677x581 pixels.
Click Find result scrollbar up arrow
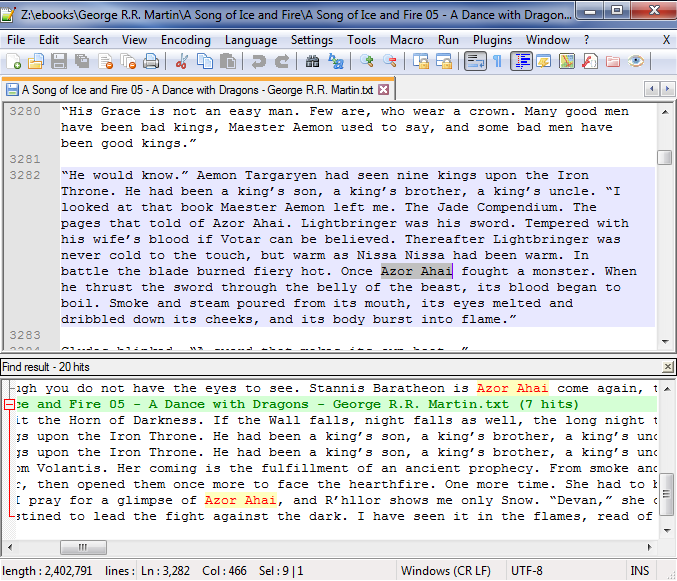(x=667, y=388)
